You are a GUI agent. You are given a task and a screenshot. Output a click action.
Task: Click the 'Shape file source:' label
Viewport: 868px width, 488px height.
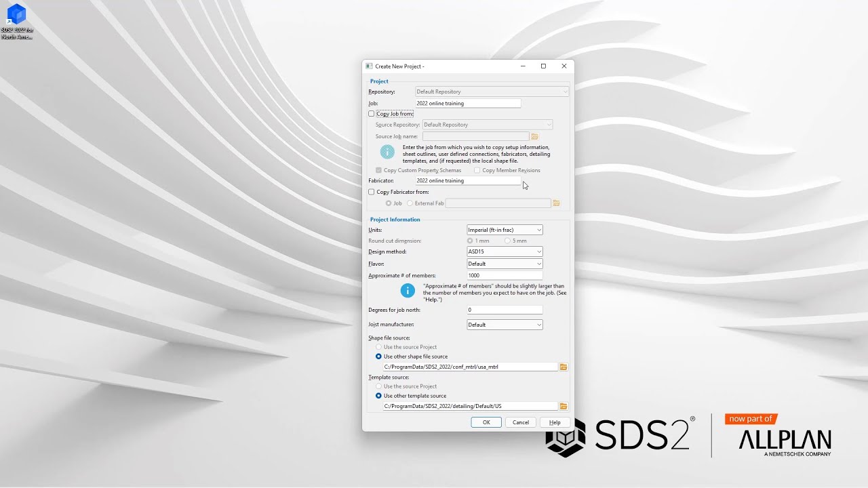tap(389, 338)
